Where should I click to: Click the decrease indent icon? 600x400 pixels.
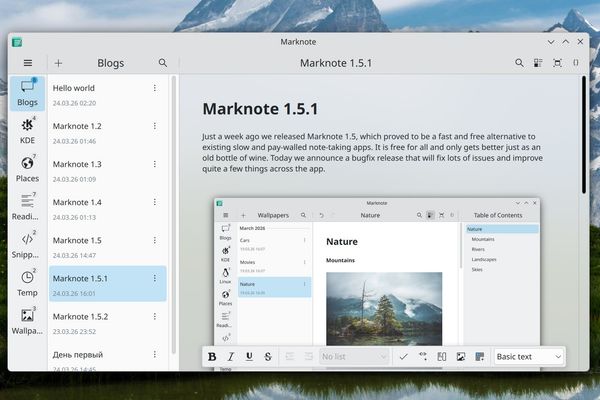pos(290,357)
